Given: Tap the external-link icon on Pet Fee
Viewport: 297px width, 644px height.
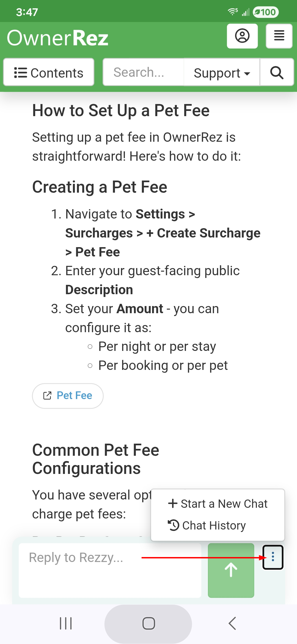Looking at the screenshot, I should tap(47, 396).
